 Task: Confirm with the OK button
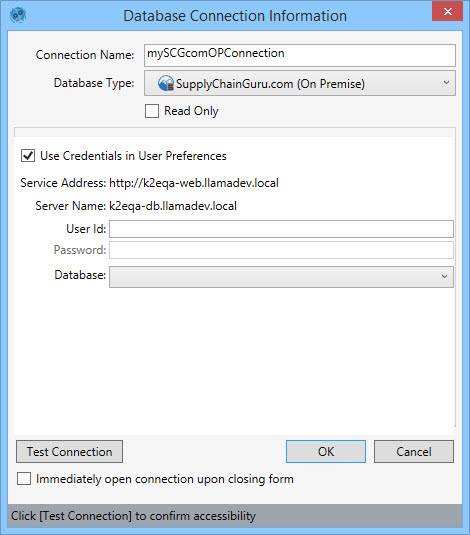point(326,451)
